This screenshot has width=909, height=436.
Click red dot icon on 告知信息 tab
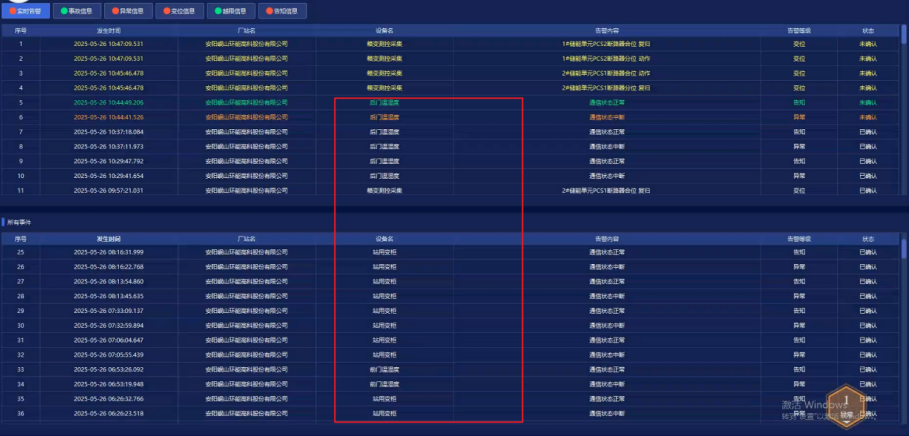pos(269,11)
